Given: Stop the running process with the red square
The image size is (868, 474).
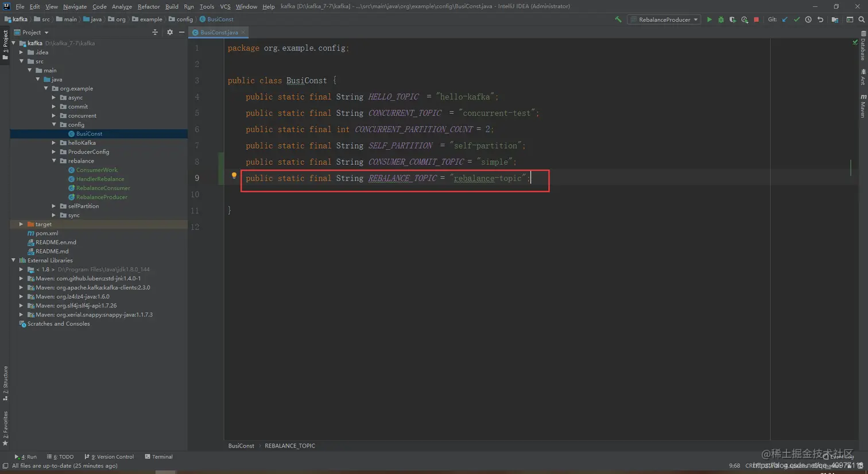Looking at the screenshot, I should [757, 20].
